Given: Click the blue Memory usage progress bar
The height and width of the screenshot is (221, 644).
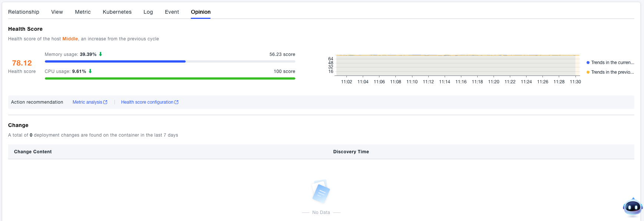Looking at the screenshot, I should pos(115,61).
